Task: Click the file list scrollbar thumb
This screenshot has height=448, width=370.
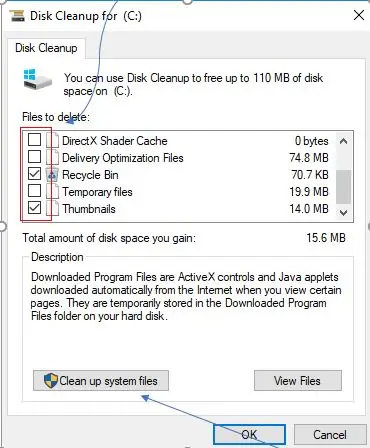Action: tap(343, 187)
